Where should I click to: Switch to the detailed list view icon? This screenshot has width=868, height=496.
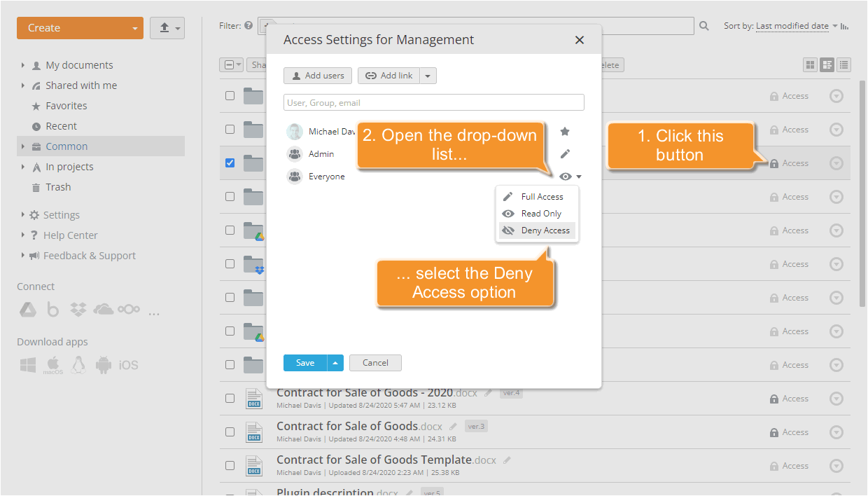point(843,64)
